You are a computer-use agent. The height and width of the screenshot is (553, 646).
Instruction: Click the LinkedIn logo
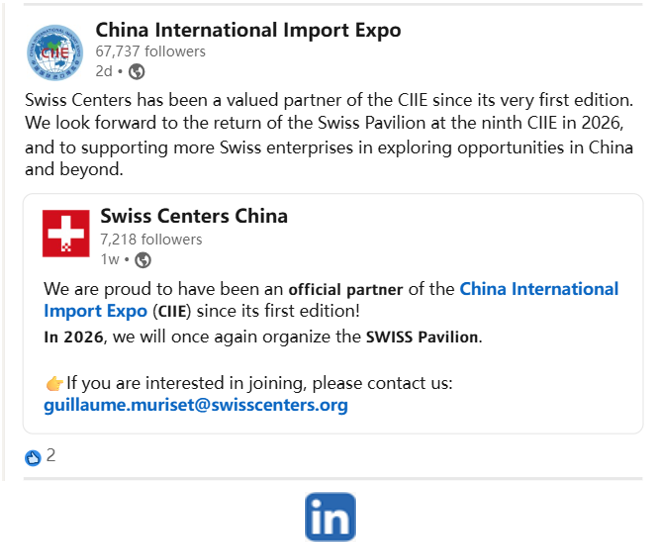pos(330,516)
